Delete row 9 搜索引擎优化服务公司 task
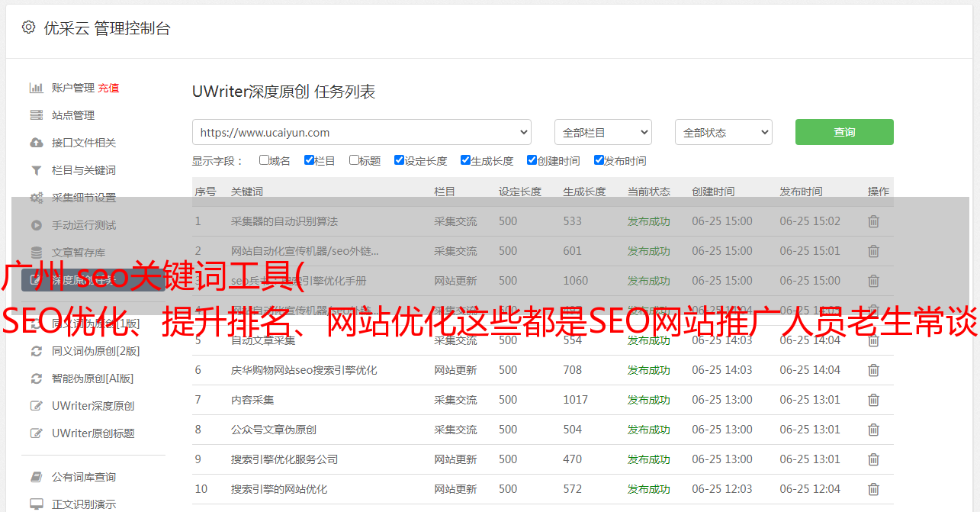Image resolution: width=980 pixels, height=512 pixels. (874, 459)
